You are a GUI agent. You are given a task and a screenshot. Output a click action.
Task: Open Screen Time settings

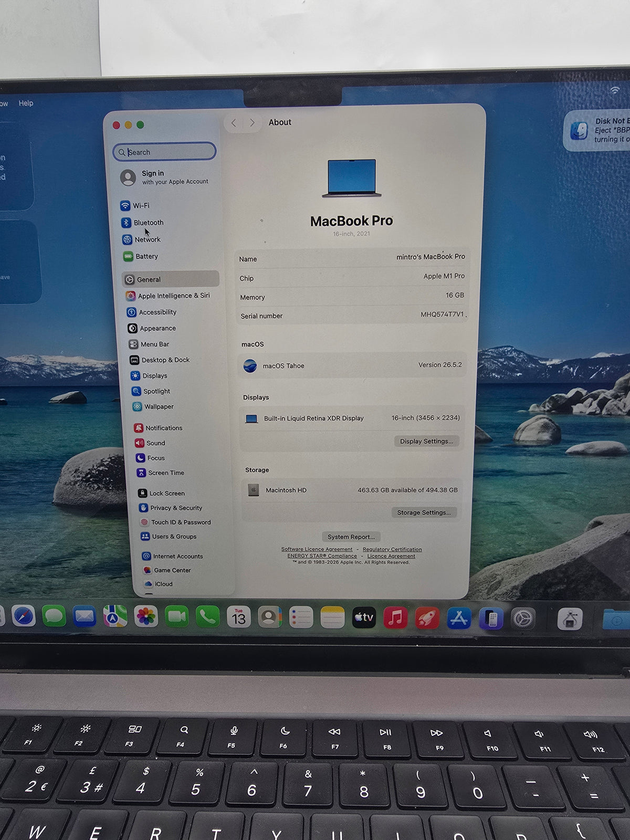tap(160, 472)
